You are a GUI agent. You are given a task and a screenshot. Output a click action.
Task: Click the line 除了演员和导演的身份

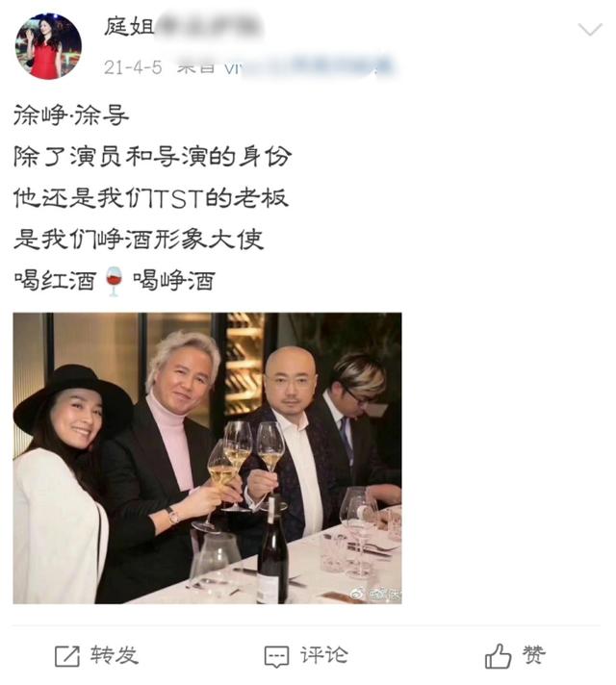(x=153, y=157)
